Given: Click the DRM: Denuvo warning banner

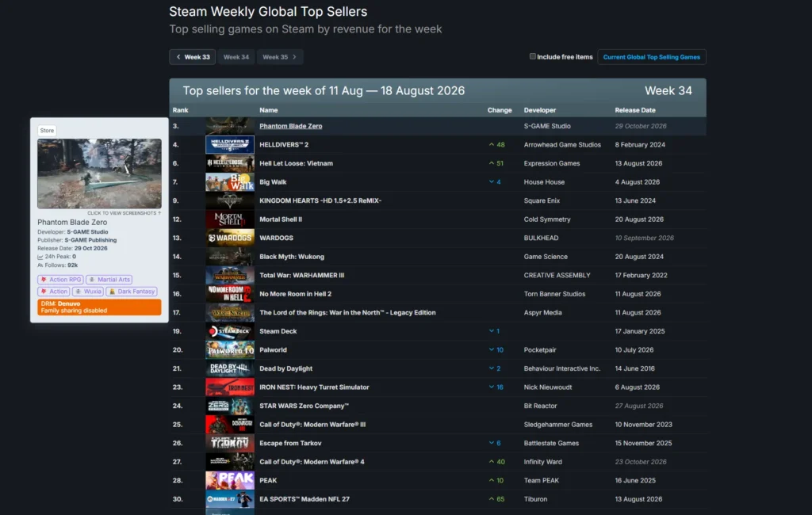Looking at the screenshot, I should (99, 307).
